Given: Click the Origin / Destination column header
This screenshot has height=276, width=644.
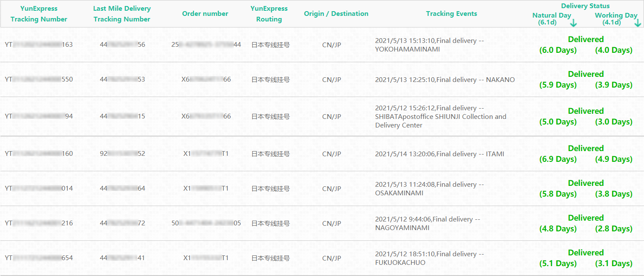Looking at the screenshot, I should coord(336,14).
